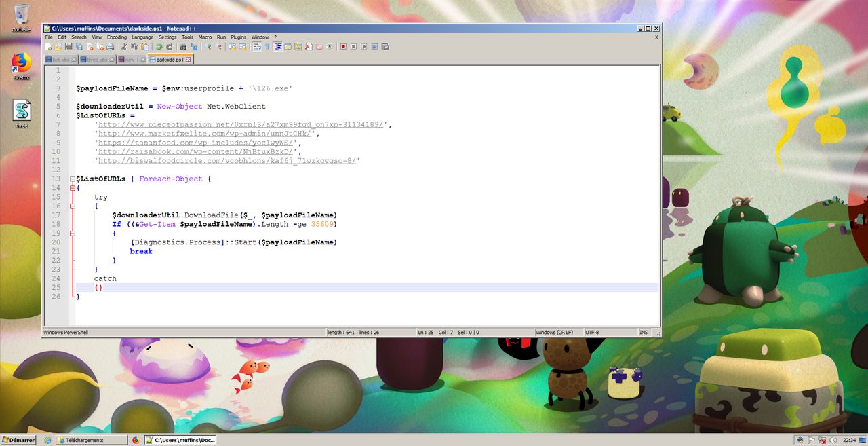Viewport: 868px width, 446px height.
Task: Collapse the If block fold at line 19
Action: [x=73, y=233]
